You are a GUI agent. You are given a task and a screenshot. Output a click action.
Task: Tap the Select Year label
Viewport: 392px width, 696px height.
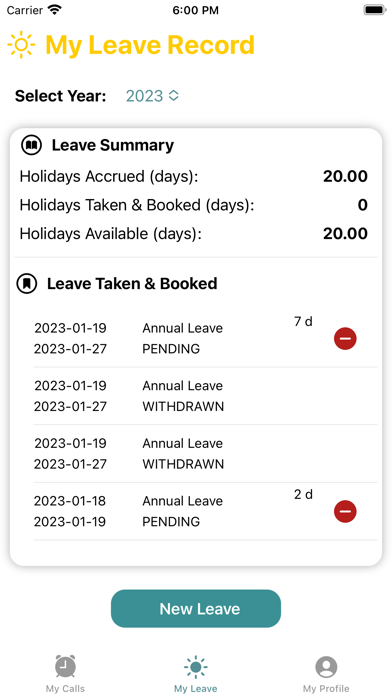(x=61, y=96)
